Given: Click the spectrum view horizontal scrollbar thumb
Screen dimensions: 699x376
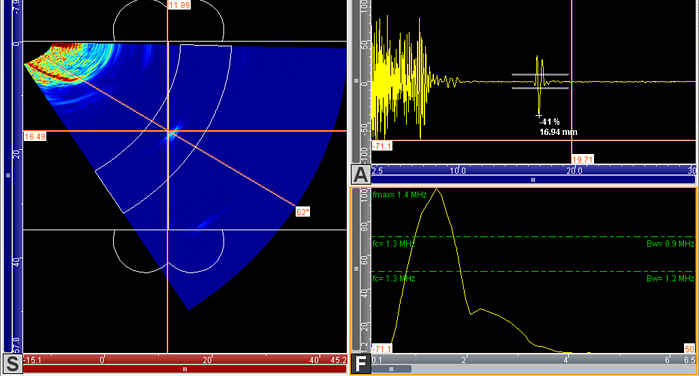Looking at the screenshot, I should click(x=391, y=369).
